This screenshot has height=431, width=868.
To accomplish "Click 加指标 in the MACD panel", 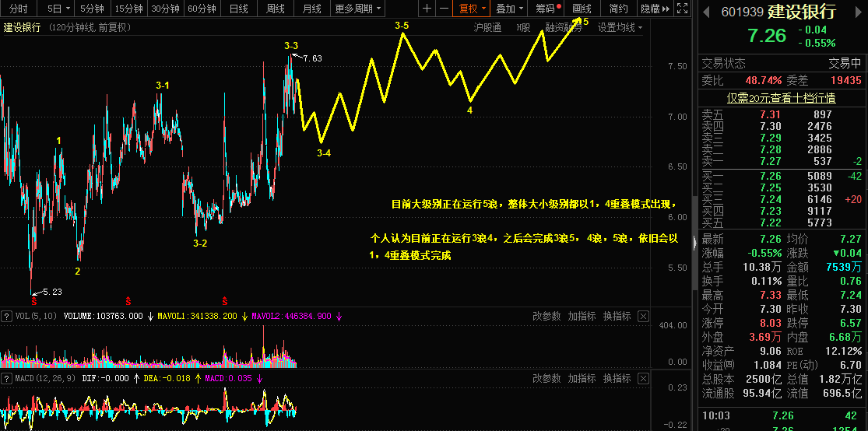I will point(582,378).
